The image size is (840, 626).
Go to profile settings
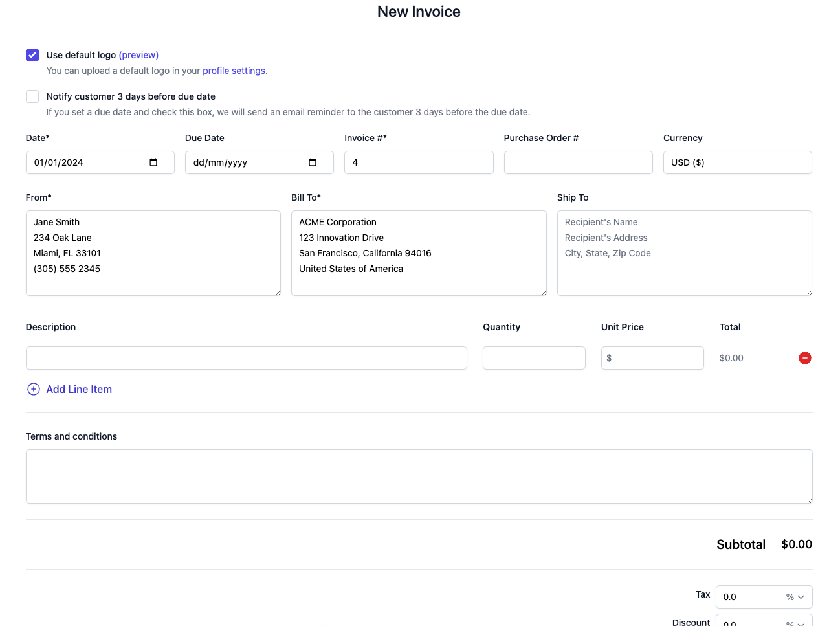click(234, 71)
